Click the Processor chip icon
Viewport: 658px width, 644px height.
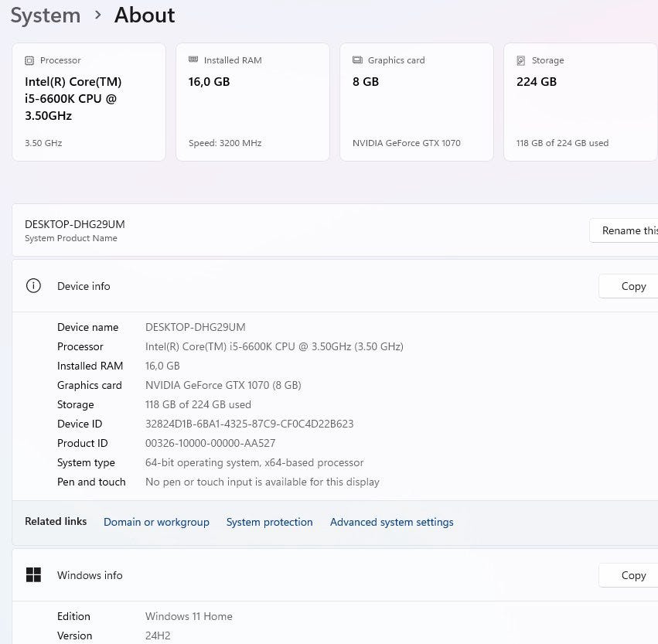(x=29, y=60)
